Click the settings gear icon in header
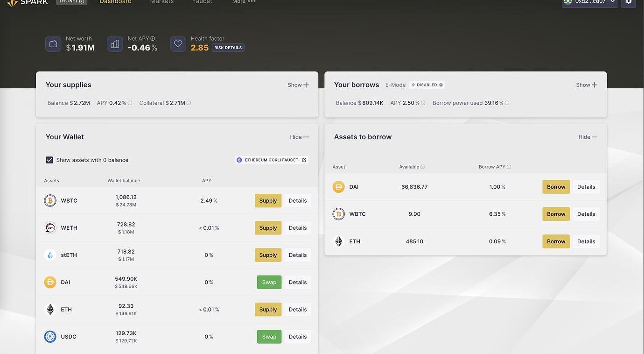The width and height of the screenshot is (644, 354). coord(629,2)
